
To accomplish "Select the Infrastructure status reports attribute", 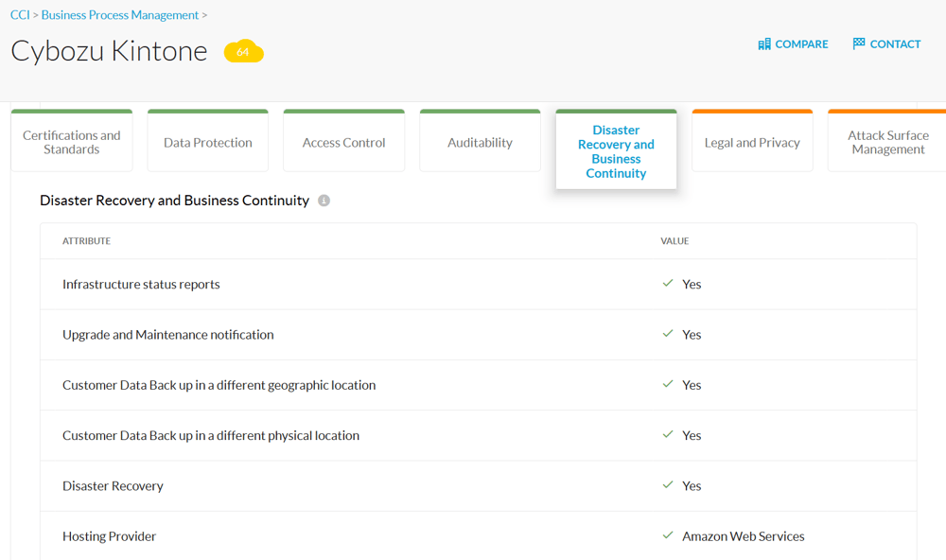I will pyautogui.click(x=141, y=284).
